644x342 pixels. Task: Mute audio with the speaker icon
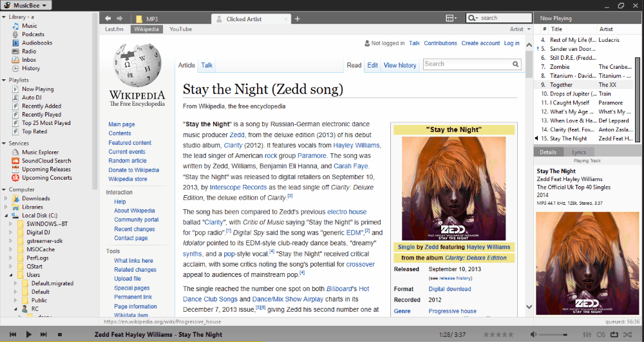(x=533, y=335)
